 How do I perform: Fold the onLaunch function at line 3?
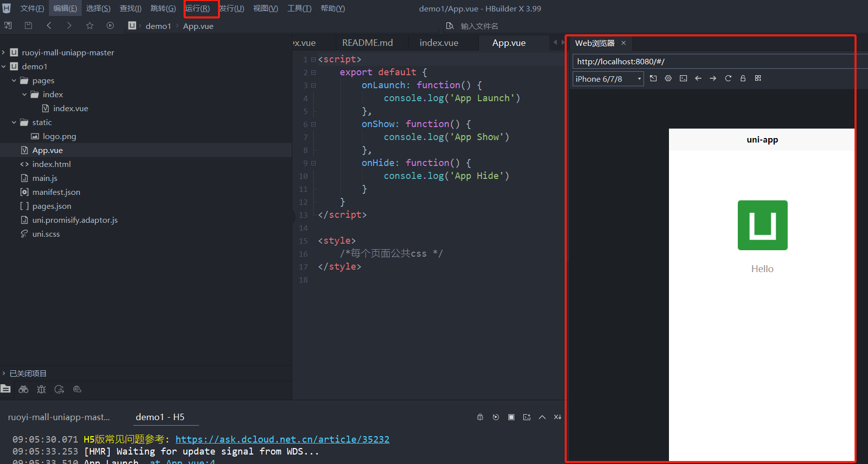tap(313, 85)
